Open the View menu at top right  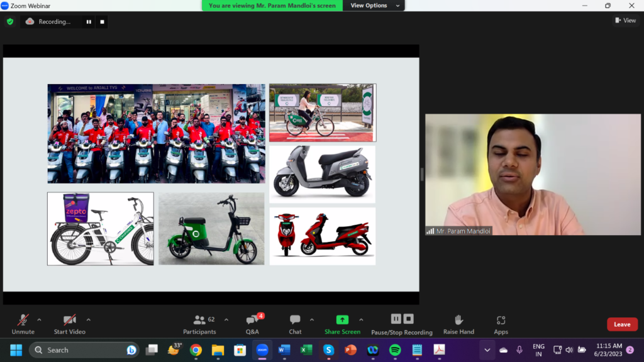[626, 21]
